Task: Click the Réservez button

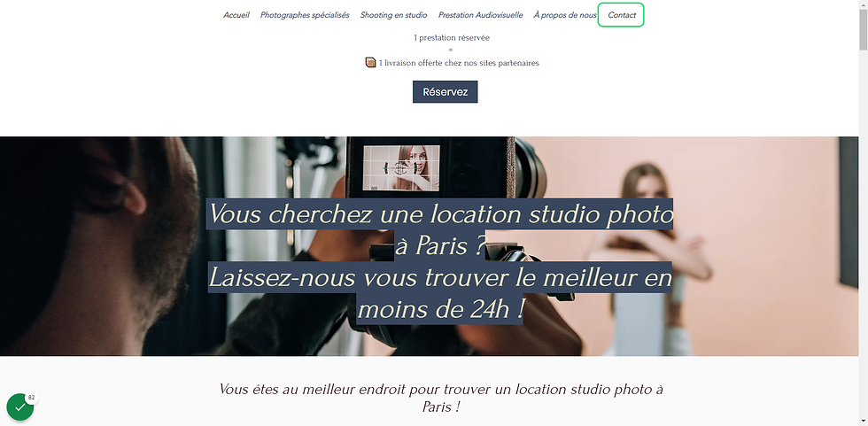Action: (445, 92)
